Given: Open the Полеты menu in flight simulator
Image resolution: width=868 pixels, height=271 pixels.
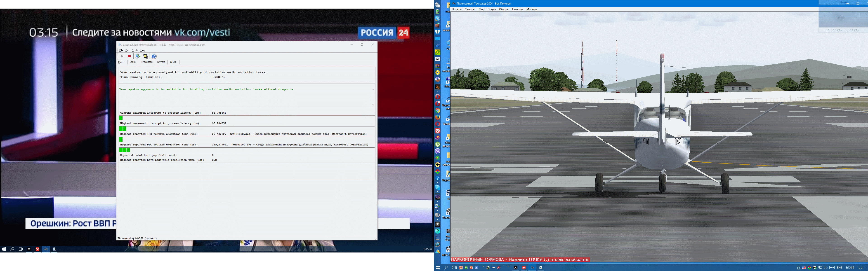Looking at the screenshot, I should pos(457,9).
